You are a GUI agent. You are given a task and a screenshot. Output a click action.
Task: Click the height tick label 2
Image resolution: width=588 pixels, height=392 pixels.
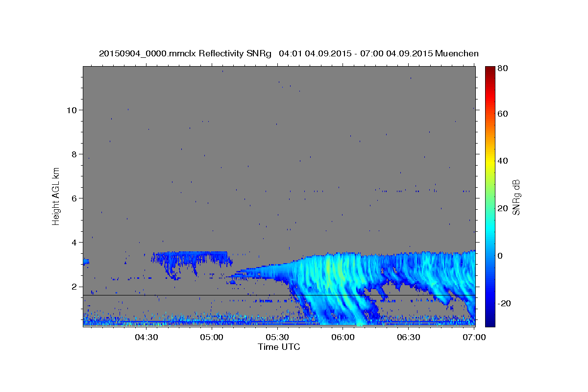(73, 287)
